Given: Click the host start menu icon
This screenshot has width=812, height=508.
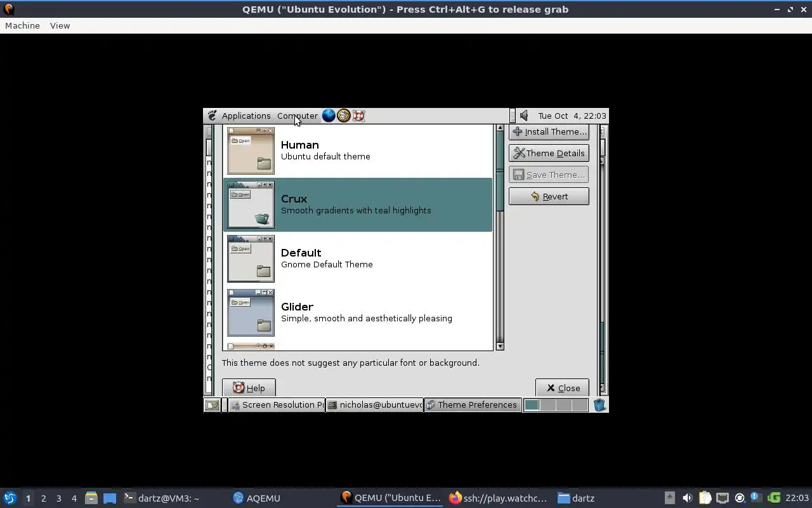Looking at the screenshot, I should coord(10,498).
